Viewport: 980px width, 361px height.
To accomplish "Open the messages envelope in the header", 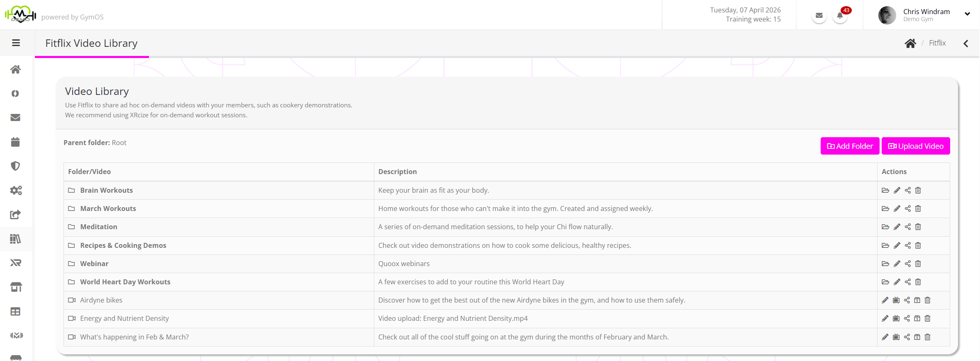I will point(819,16).
